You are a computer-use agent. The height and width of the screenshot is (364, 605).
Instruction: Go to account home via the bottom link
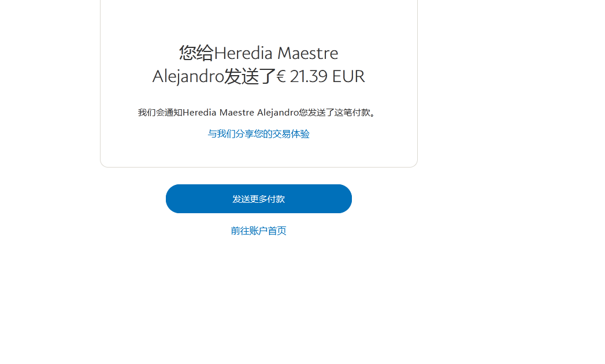coord(258,231)
